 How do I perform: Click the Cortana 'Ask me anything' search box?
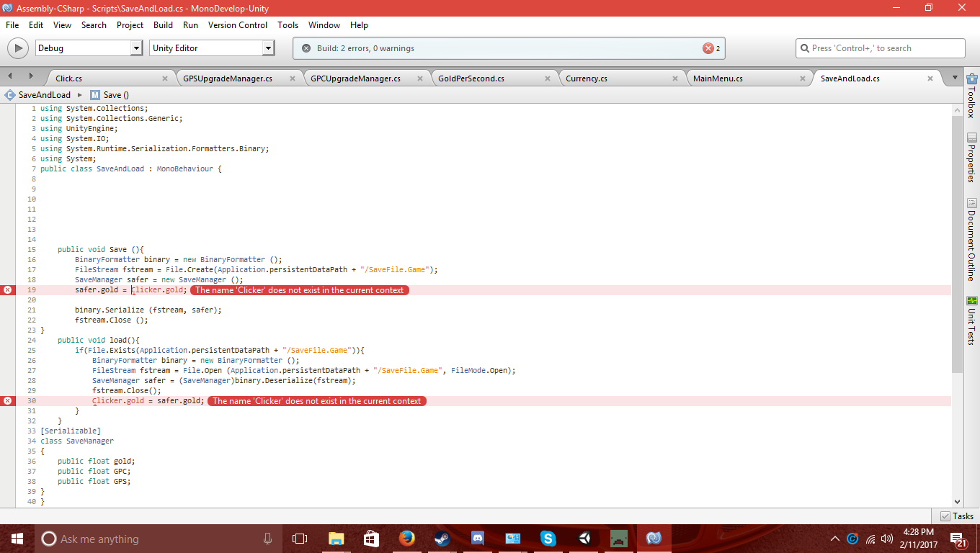(159, 539)
